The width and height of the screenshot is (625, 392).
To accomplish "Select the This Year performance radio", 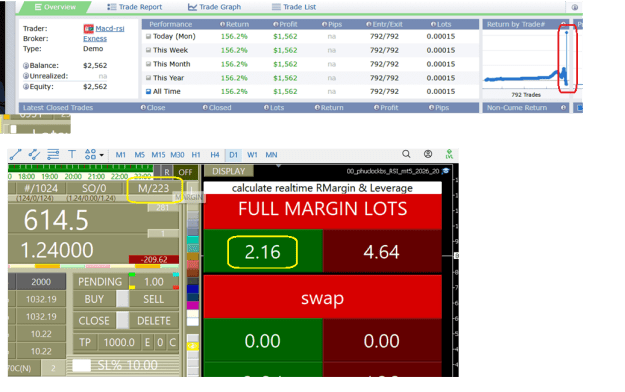I will point(148,78).
